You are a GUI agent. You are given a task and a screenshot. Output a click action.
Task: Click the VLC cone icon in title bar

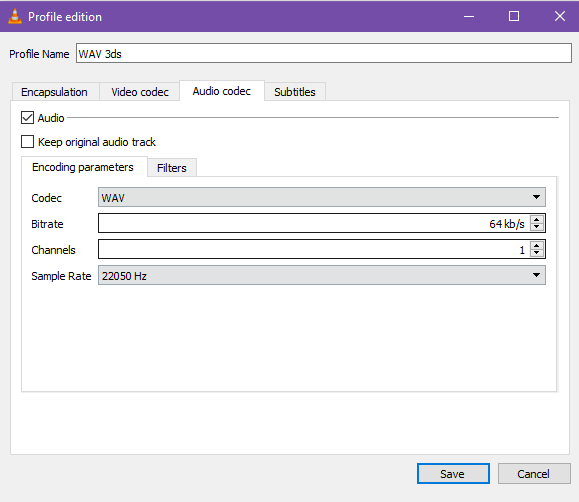coord(15,17)
